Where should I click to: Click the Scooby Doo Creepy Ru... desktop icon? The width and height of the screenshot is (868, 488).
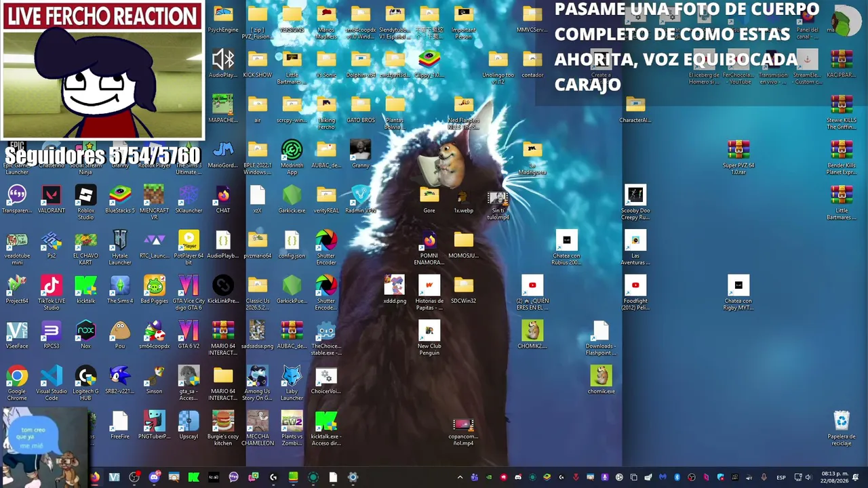point(635,202)
